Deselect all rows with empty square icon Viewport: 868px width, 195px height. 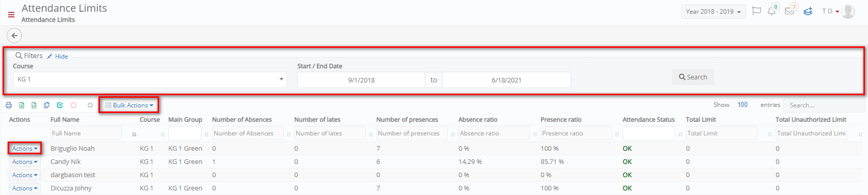(73, 105)
